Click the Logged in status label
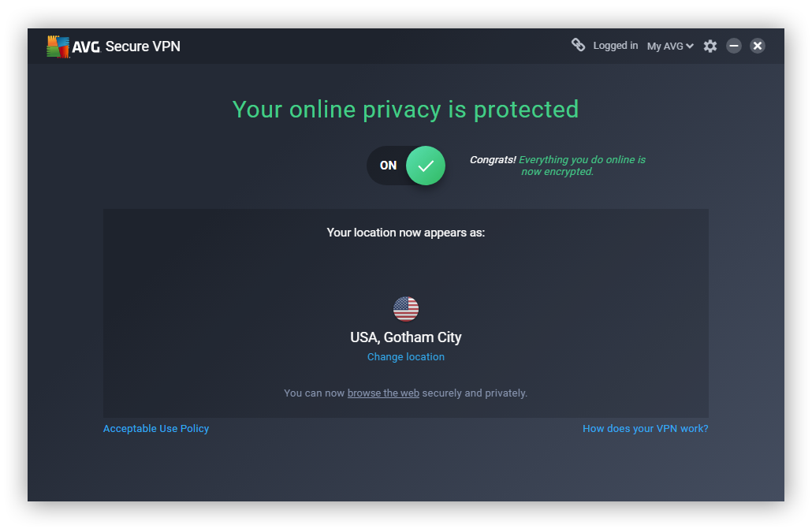 (x=616, y=45)
